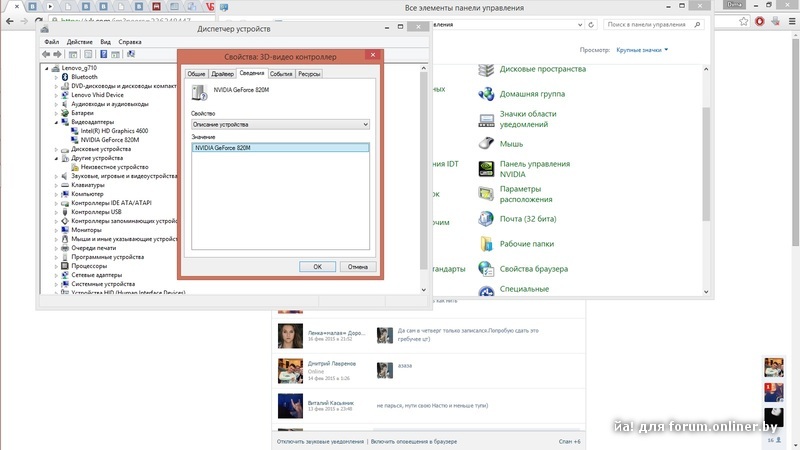
Task: Click the Очереди печати printer icon
Action: (65, 248)
